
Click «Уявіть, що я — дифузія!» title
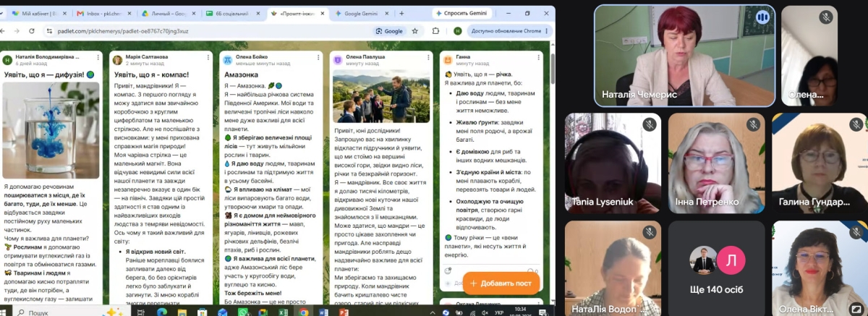coord(49,74)
